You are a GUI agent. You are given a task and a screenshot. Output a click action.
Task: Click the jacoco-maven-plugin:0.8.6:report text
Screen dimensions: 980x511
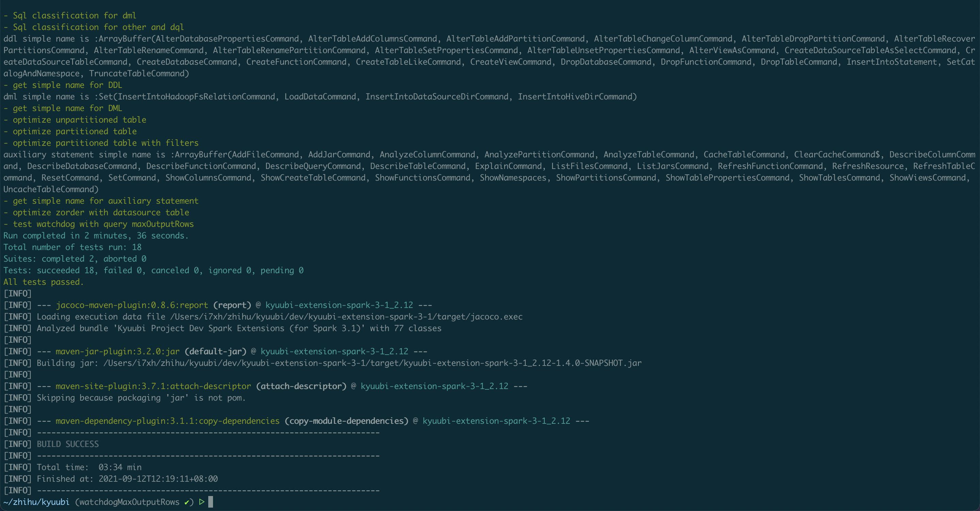pyautogui.click(x=132, y=305)
